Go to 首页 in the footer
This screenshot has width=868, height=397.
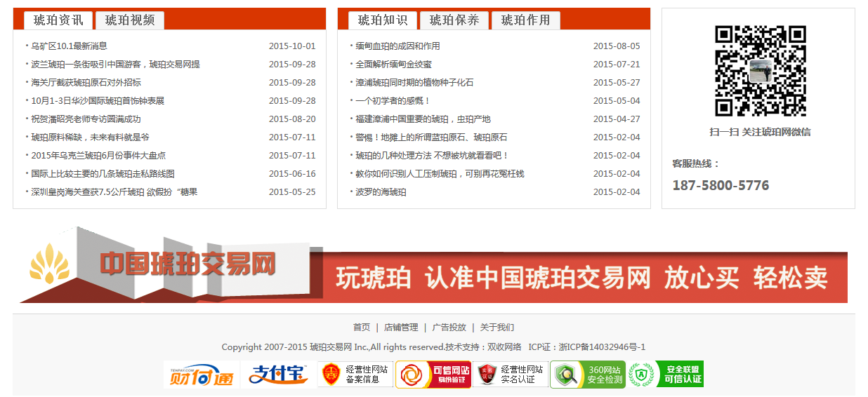362,328
